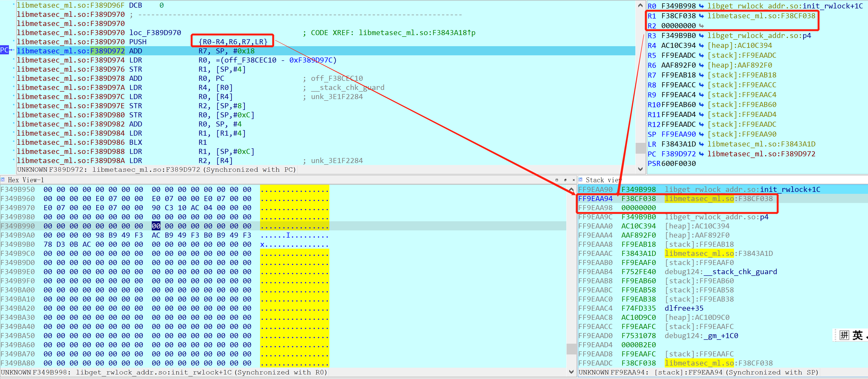Image resolution: width=868 pixels, height=379 pixels.
Task: Float the Hex View-1 panel
Action: pyautogui.click(x=565, y=180)
